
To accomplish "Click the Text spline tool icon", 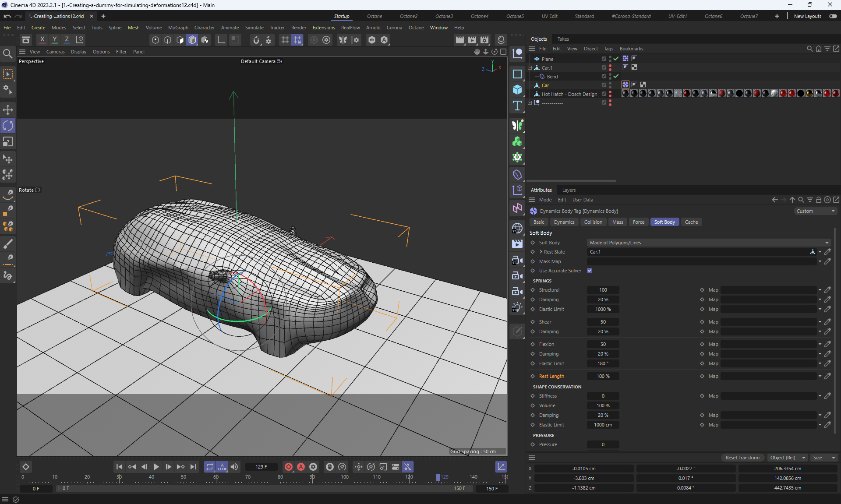I will tap(517, 106).
